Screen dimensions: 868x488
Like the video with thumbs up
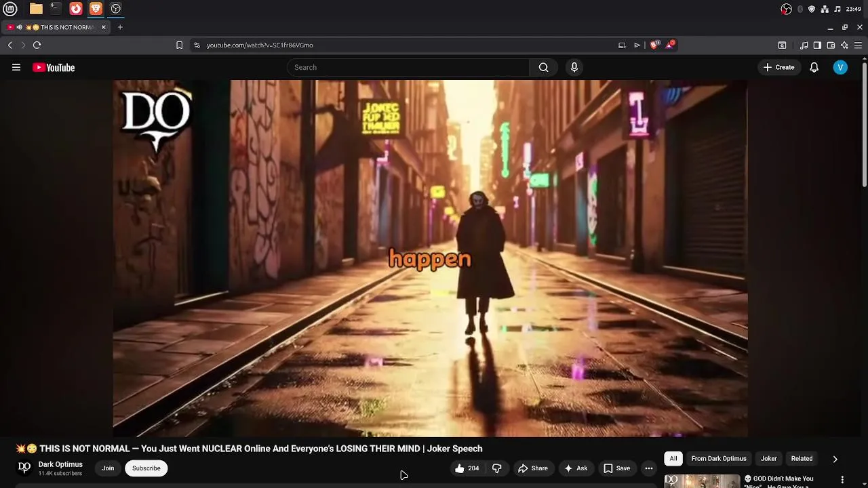coord(467,468)
